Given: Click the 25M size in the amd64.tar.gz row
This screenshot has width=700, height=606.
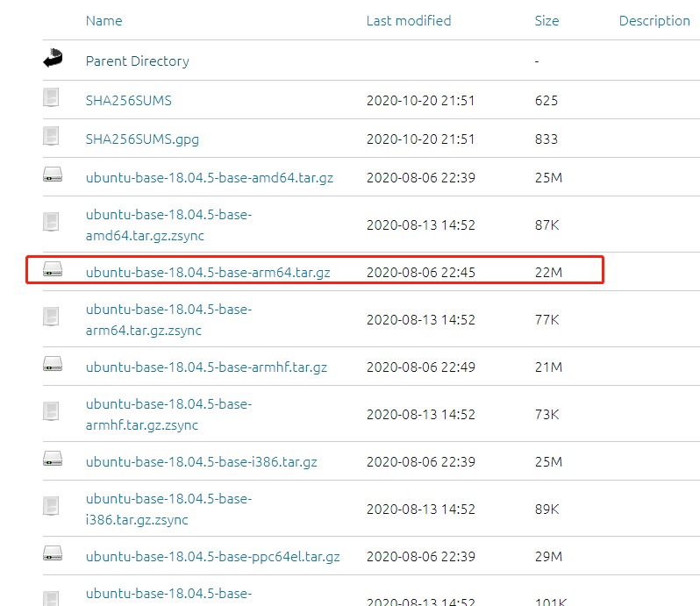Looking at the screenshot, I should pyautogui.click(x=548, y=178).
